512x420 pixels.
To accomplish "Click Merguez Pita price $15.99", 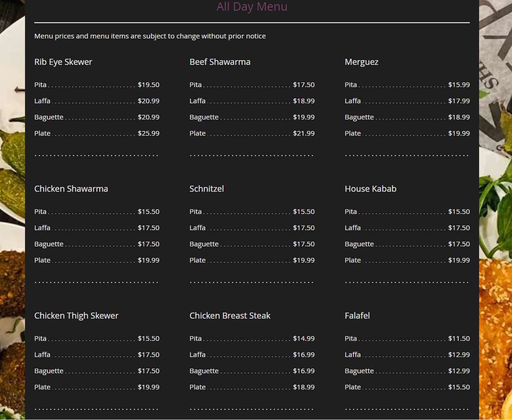I will click(x=459, y=85).
